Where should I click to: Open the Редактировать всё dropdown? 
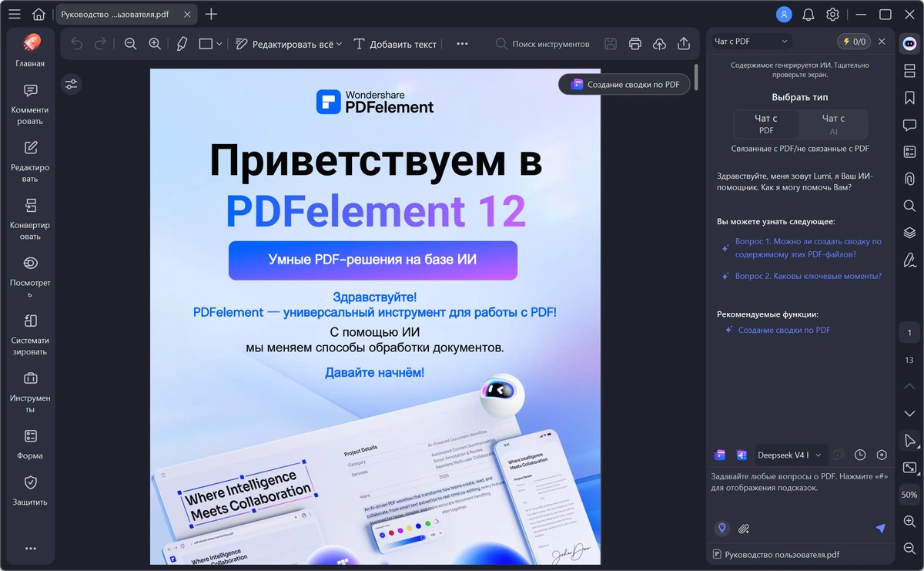click(289, 44)
